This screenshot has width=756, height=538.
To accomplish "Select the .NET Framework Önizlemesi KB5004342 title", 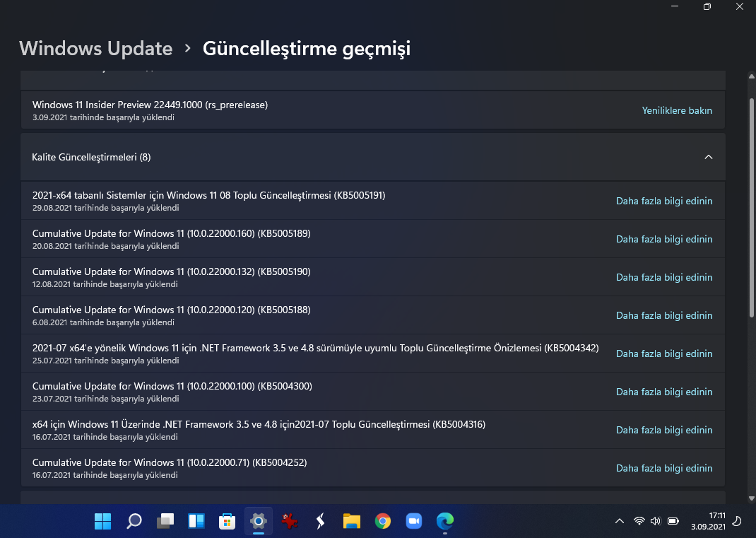I will pyautogui.click(x=315, y=348).
